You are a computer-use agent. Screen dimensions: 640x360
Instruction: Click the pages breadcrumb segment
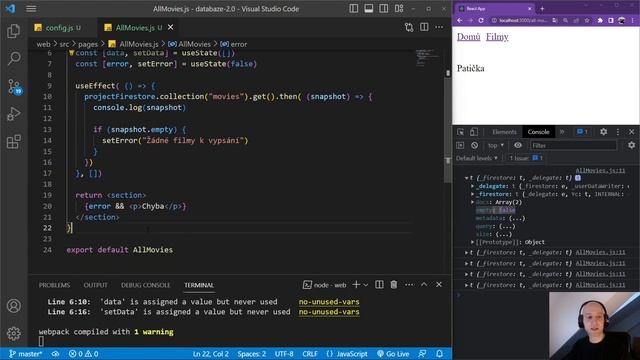pyautogui.click(x=88, y=44)
